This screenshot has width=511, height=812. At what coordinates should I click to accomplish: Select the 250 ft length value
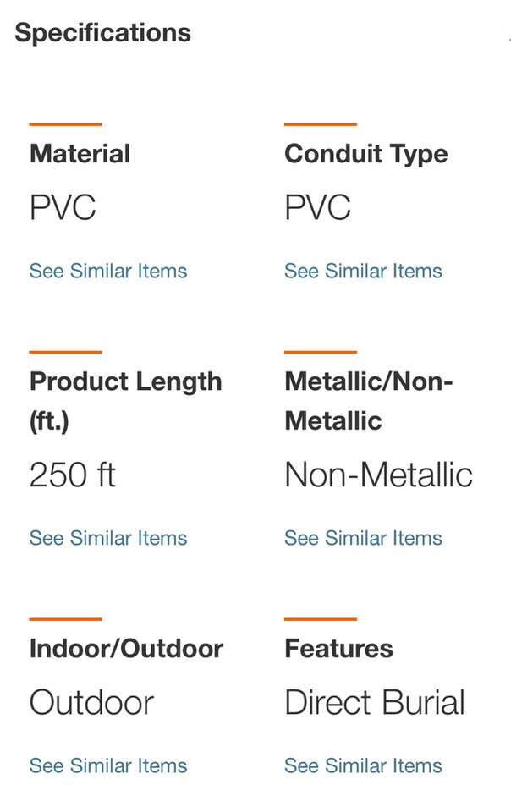coord(72,475)
